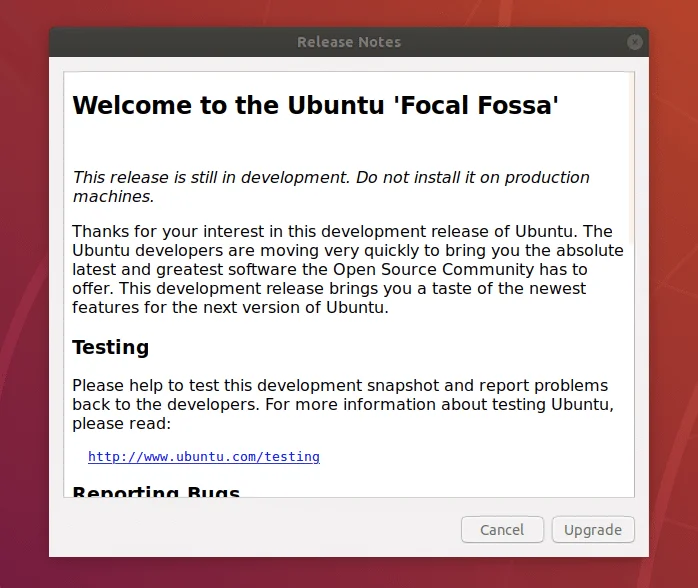Click the 'Testing' section heading
698x588 pixels.
click(x=110, y=348)
